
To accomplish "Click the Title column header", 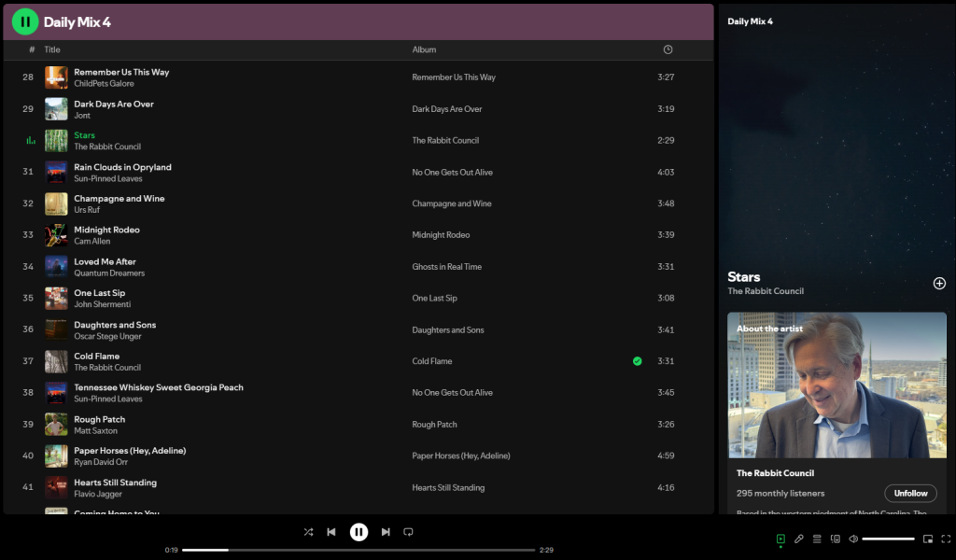I will (52, 50).
